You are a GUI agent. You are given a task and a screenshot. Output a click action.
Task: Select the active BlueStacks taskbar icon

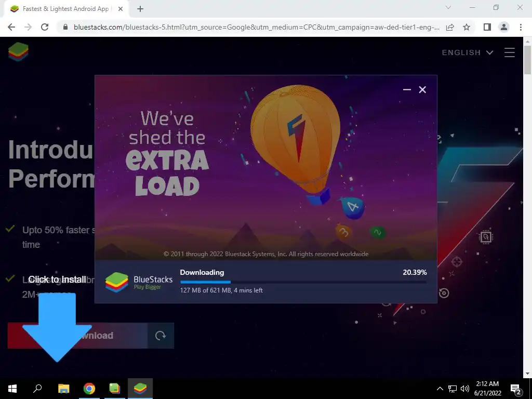click(140, 389)
